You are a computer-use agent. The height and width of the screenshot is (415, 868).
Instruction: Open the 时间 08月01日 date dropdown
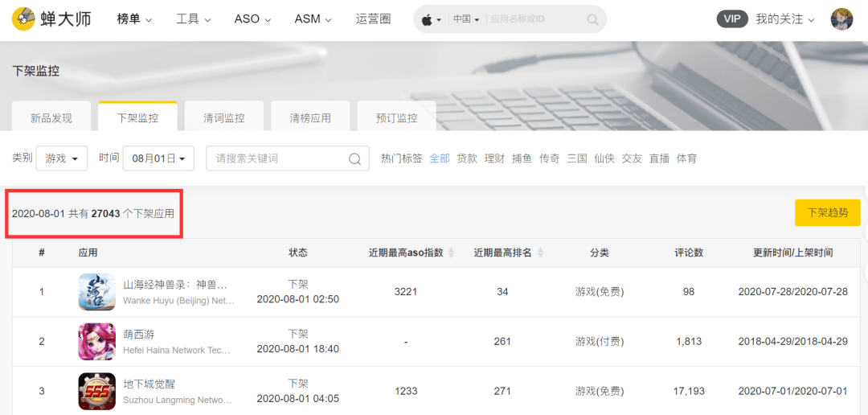pyautogui.click(x=158, y=158)
